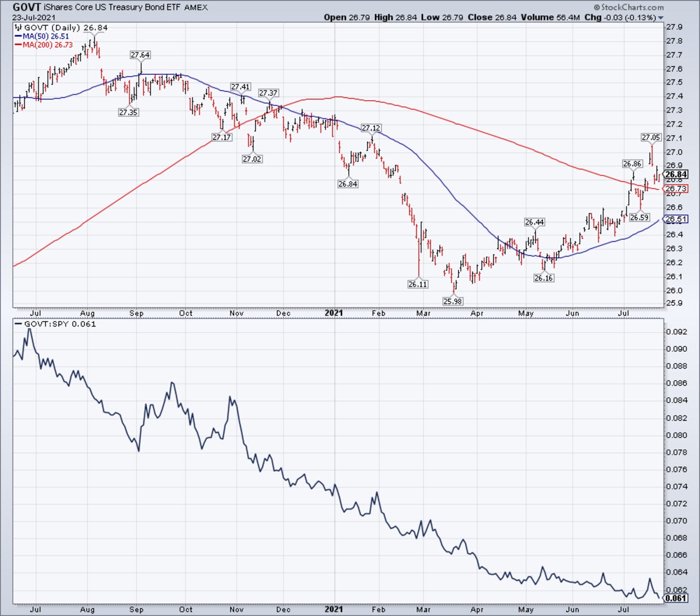Click the 26.16 low price annotation
The width and height of the screenshot is (700, 616).
tap(544, 278)
